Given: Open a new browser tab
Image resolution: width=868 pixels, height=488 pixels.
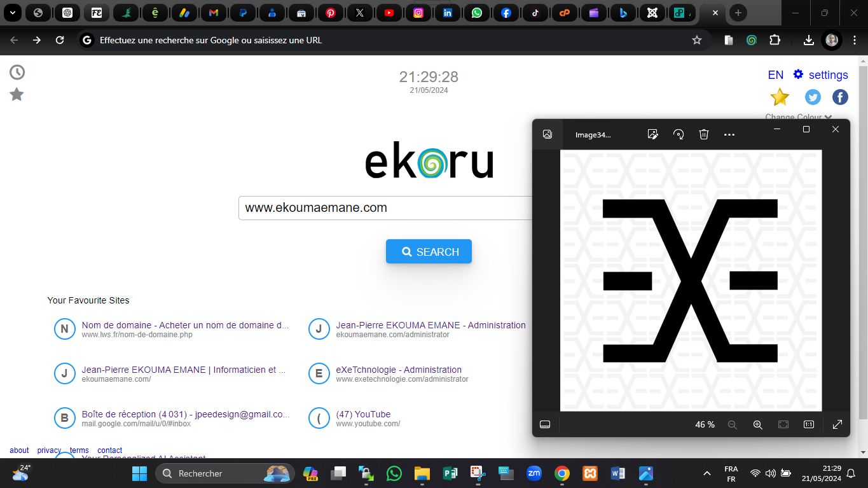Looking at the screenshot, I should point(738,13).
